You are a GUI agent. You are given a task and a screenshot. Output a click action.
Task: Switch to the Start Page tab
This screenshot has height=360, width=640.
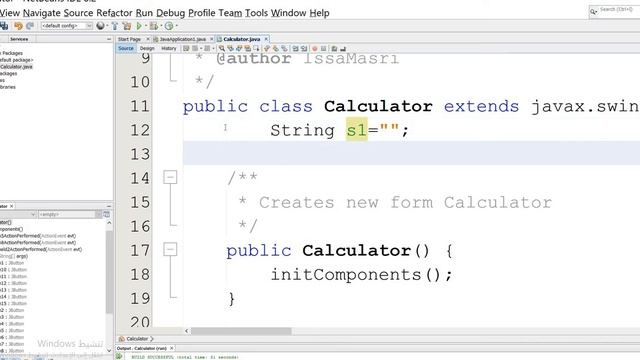point(129,39)
